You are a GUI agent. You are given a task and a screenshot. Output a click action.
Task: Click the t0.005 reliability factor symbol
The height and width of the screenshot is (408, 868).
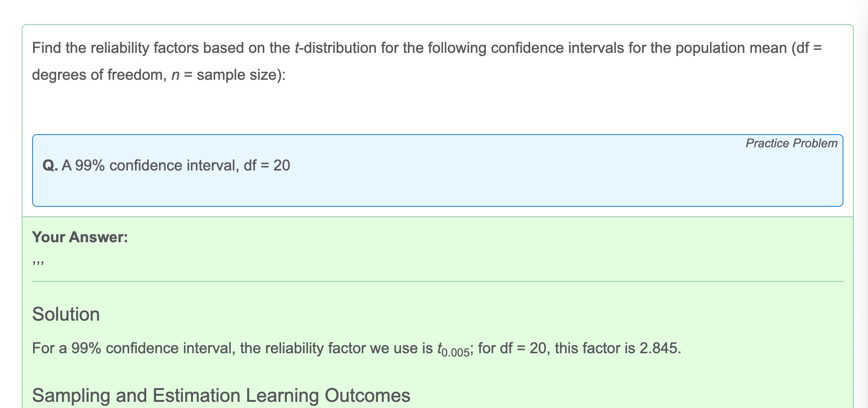click(453, 349)
